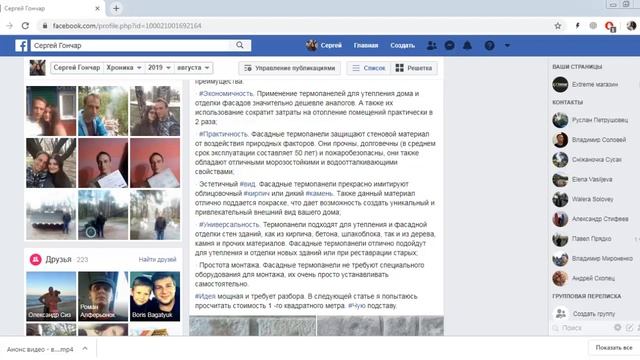Click the red extension icon in browser toolbar
Viewport: 640px width, 360px height.
coord(610,26)
